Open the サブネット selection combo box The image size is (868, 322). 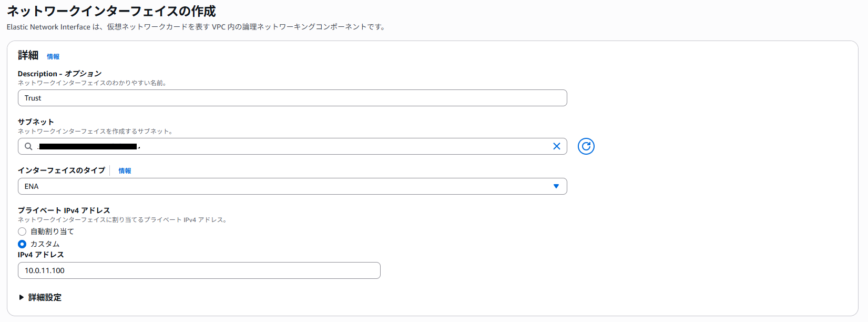(x=292, y=146)
